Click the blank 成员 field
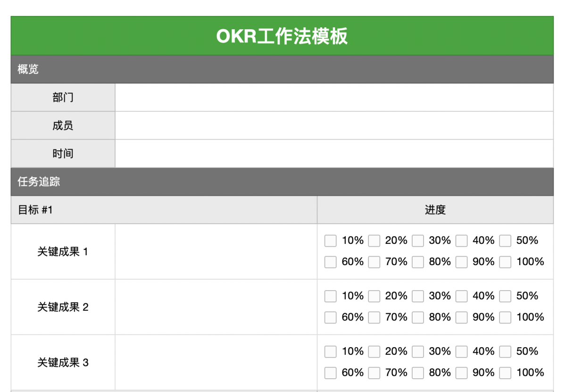 [334, 125]
